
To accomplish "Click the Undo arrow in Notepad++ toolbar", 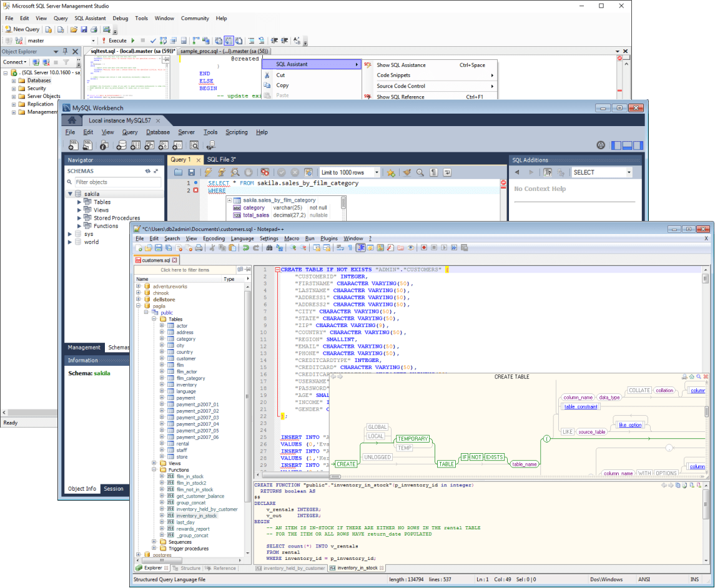I will click(246, 248).
